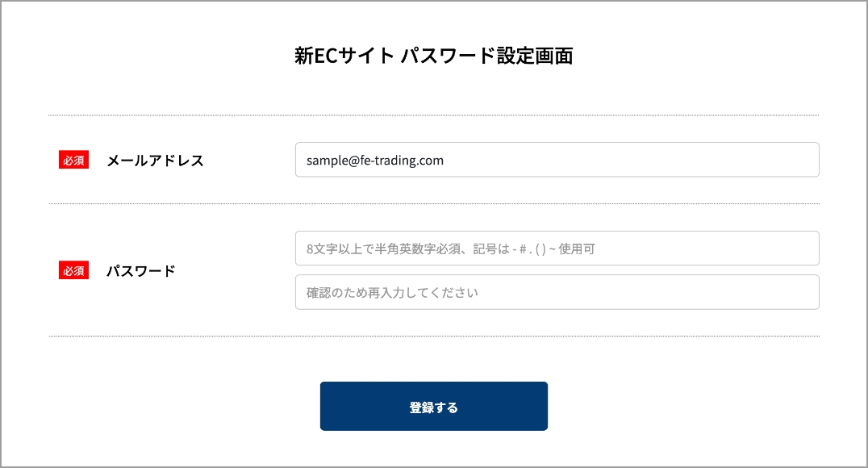The image size is (868, 468).
Task: Click the red 必須 badge beside パスワード
Action: [73, 270]
